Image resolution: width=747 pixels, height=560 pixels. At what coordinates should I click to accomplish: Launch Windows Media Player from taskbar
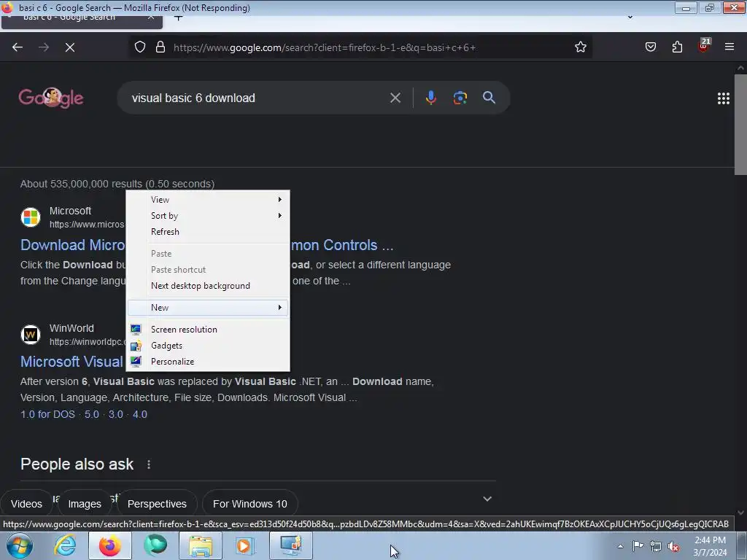point(245,545)
